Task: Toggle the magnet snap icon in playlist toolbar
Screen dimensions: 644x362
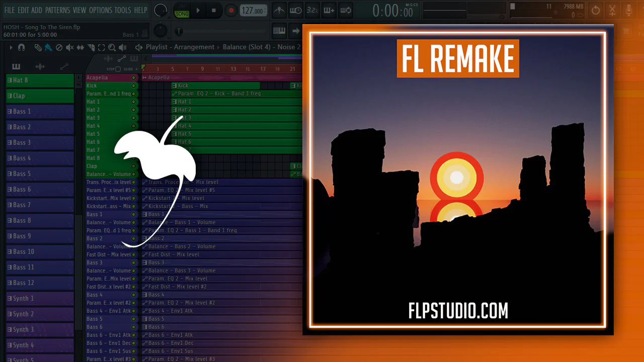Action: [x=21, y=47]
